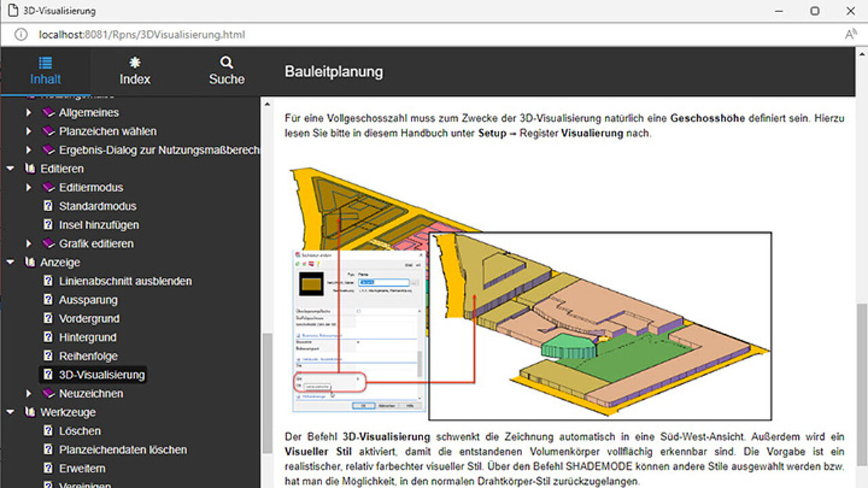The width and height of the screenshot is (868, 488).
Task: Expand the Allgemeines topic
Action: pyautogui.click(x=28, y=113)
